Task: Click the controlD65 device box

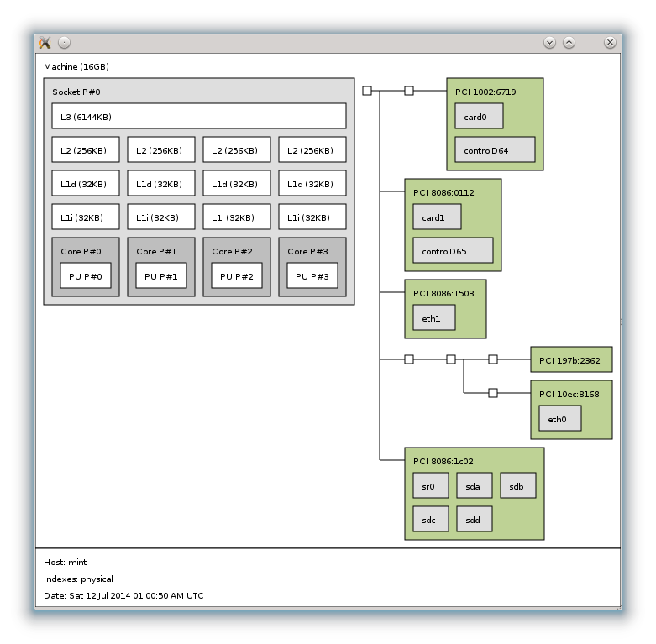Action: pos(453,250)
